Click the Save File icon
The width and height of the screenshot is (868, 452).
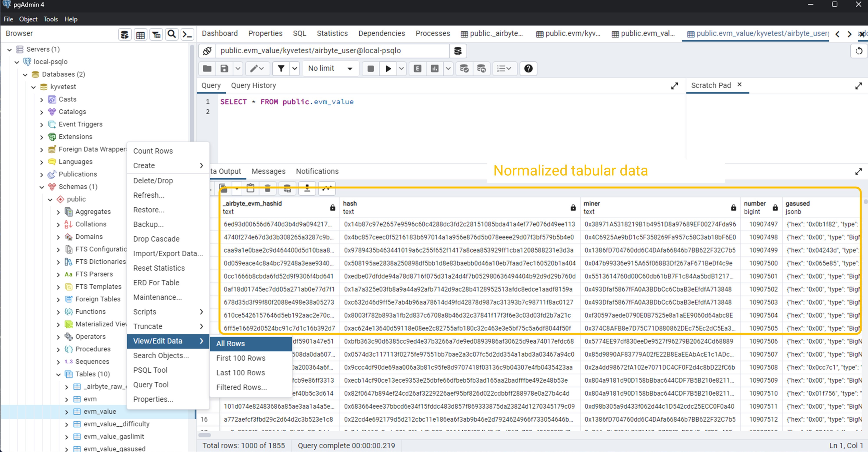(x=224, y=69)
